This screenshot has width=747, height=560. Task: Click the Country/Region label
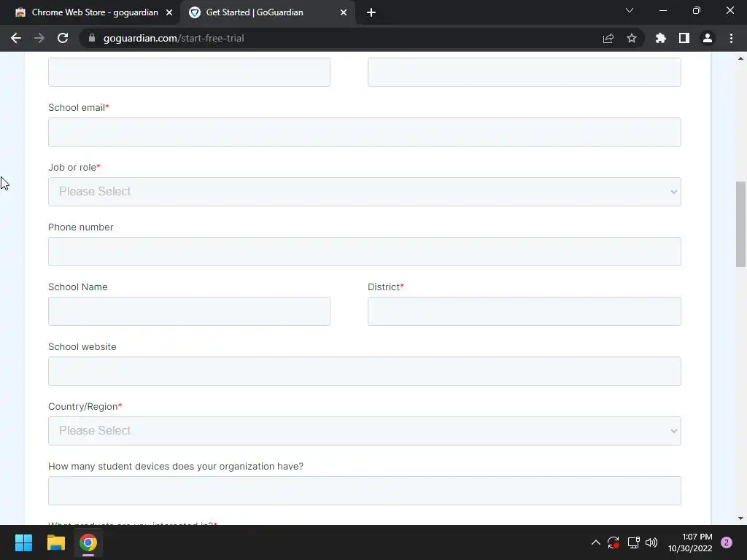tap(85, 407)
